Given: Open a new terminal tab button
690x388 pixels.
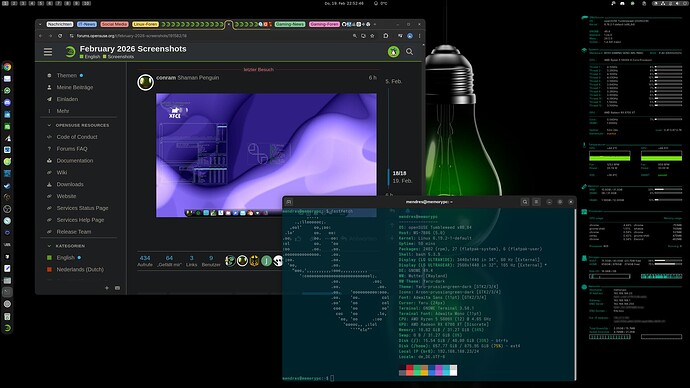Looking at the screenshot, I should 289,202.
